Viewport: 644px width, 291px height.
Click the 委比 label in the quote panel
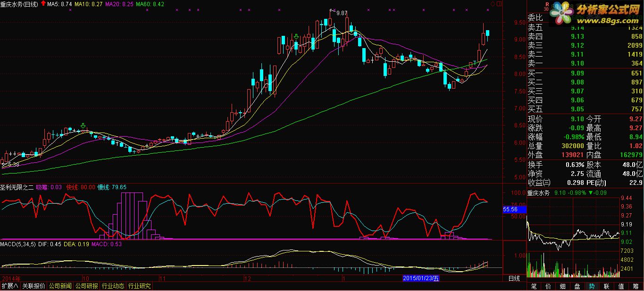(535, 18)
